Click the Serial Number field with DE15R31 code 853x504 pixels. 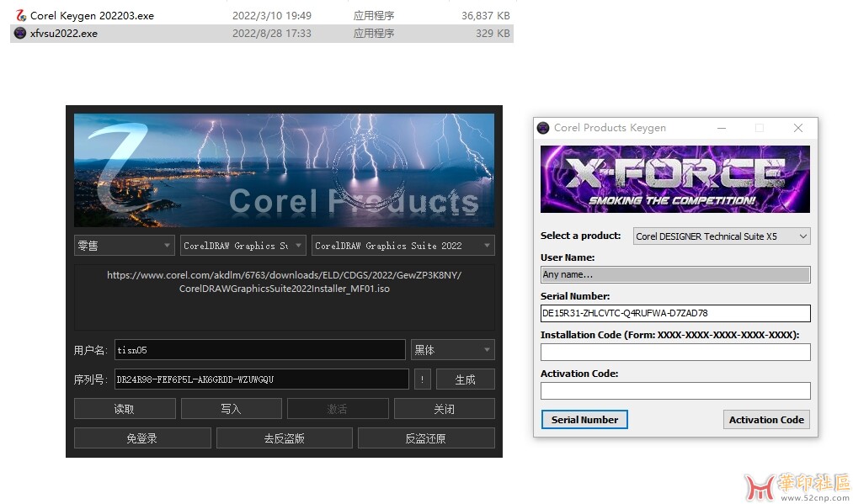tap(675, 313)
